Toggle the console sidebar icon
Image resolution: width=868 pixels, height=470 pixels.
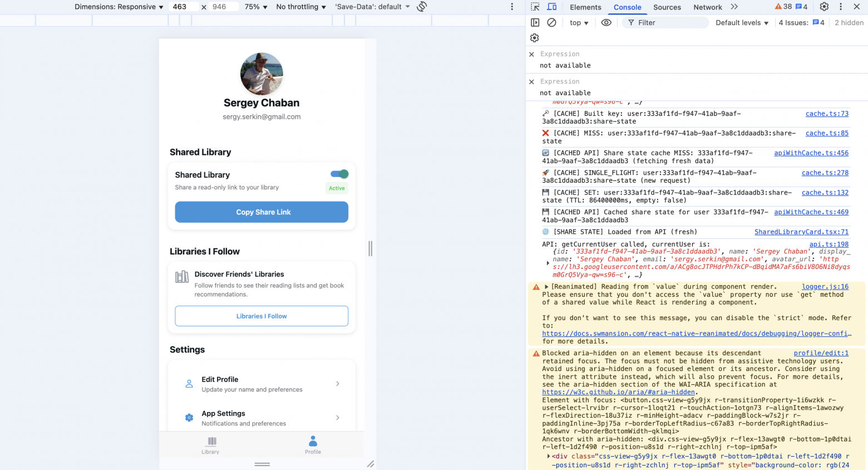click(x=535, y=23)
